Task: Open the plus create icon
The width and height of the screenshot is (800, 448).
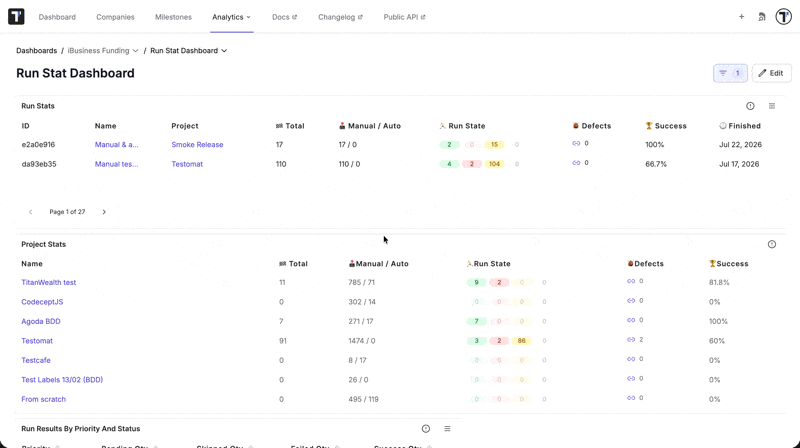Action: point(741,17)
